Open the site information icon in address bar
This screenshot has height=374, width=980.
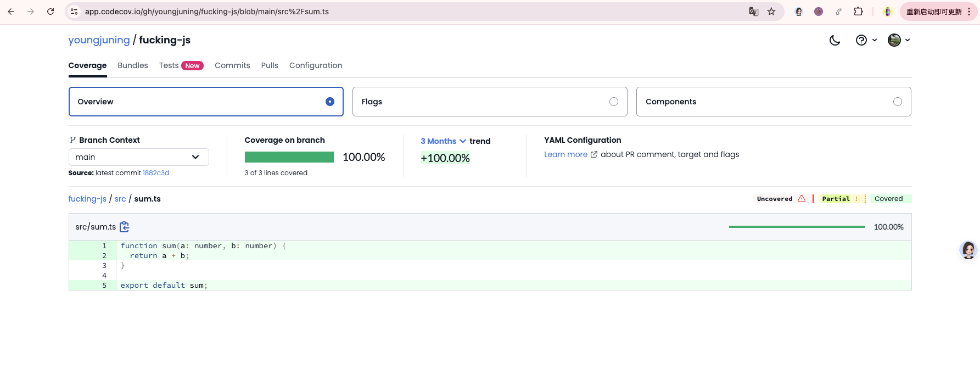[74, 12]
